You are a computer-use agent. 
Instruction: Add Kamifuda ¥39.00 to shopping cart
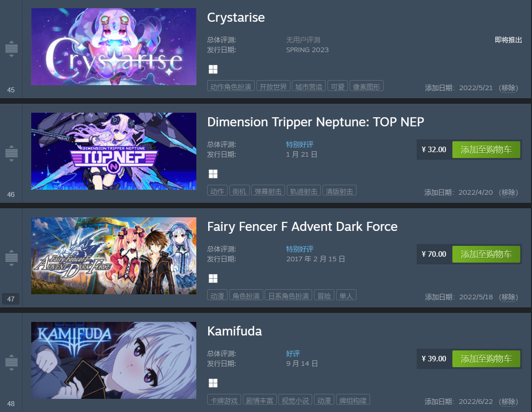coord(486,359)
